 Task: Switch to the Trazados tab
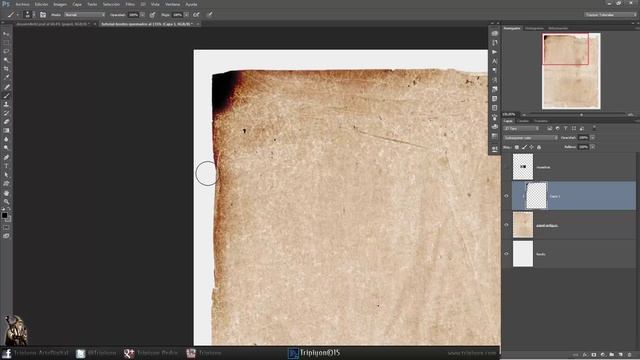[541, 121]
